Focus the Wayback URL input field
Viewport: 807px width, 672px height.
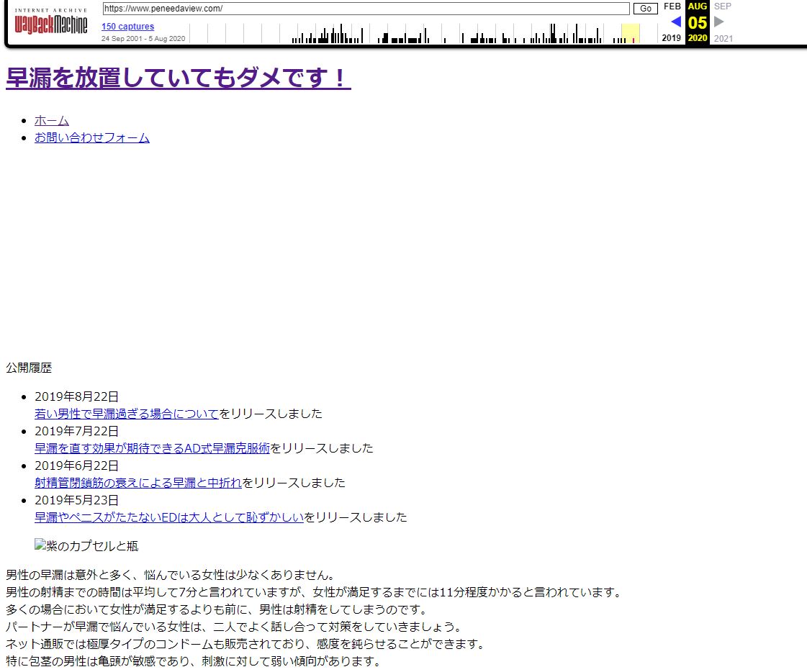click(x=366, y=9)
